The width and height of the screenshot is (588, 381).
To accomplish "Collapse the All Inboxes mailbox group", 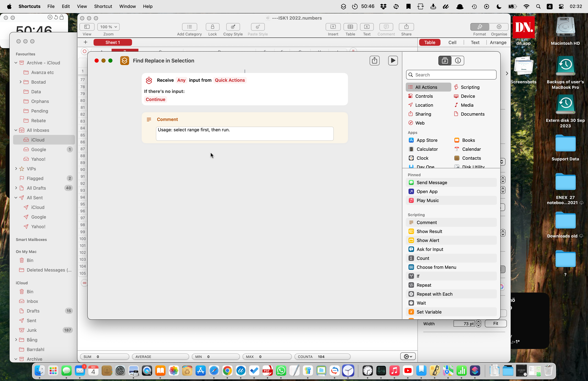I will (x=16, y=130).
